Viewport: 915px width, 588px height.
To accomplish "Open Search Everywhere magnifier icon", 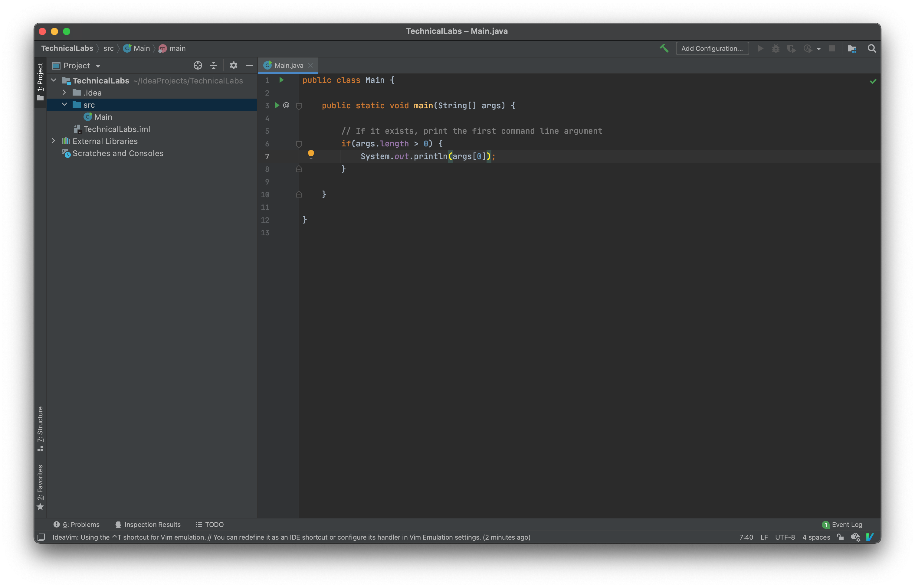I will 871,48.
